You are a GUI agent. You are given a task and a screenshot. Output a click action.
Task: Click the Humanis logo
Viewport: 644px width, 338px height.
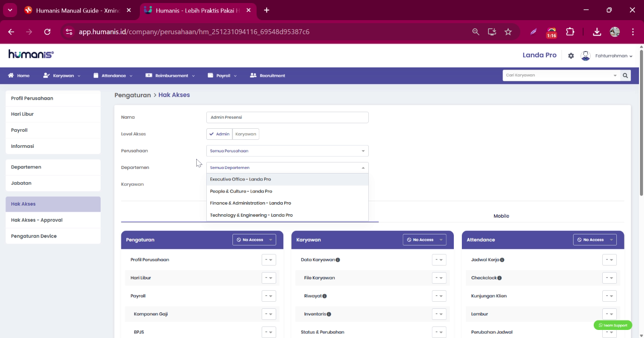click(31, 54)
